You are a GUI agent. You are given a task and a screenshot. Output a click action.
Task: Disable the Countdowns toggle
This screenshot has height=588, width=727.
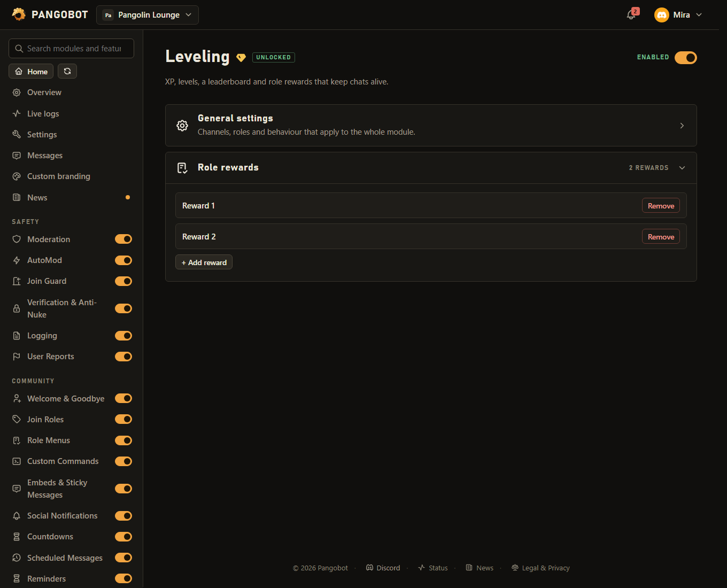tap(123, 537)
